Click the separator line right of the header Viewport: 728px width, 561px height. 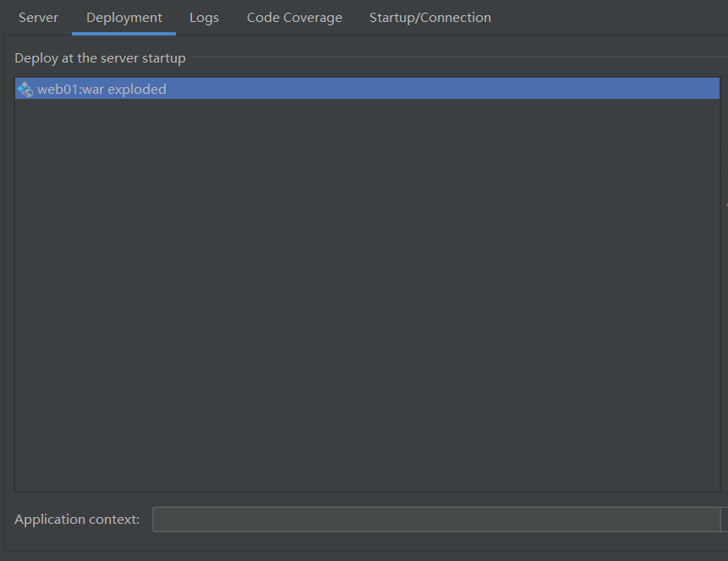pyautogui.click(x=457, y=58)
